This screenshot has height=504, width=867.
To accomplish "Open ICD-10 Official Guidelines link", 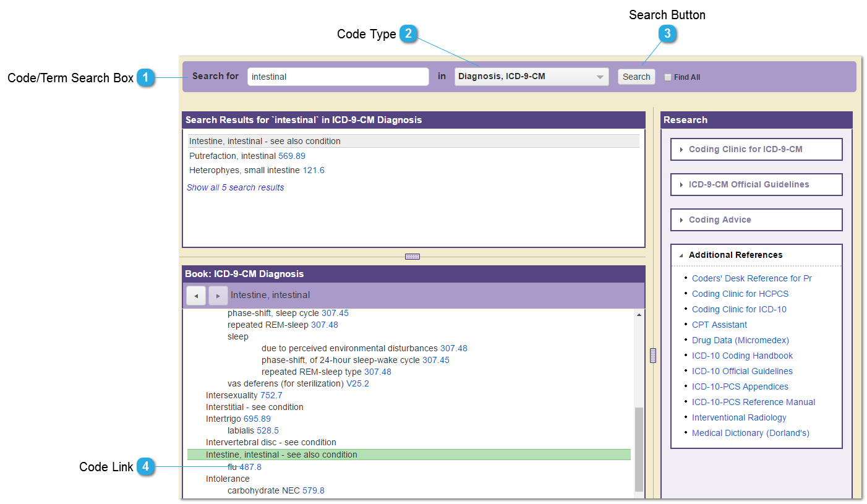I will [742, 371].
